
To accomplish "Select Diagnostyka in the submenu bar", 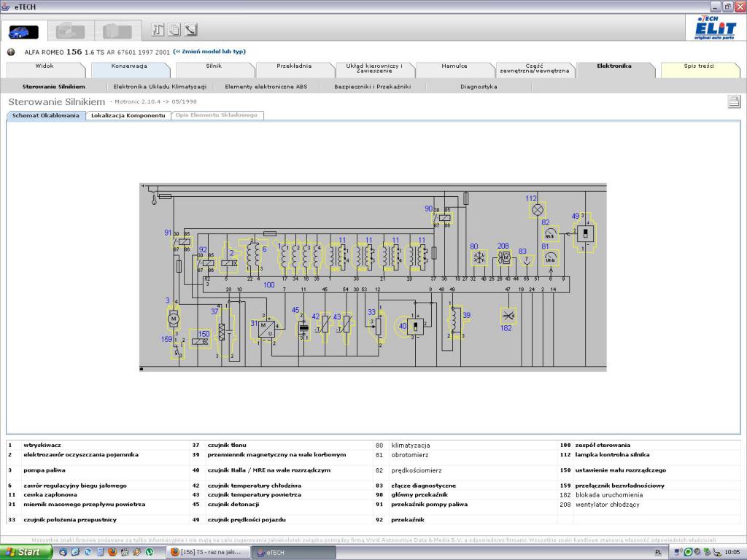I will (479, 87).
